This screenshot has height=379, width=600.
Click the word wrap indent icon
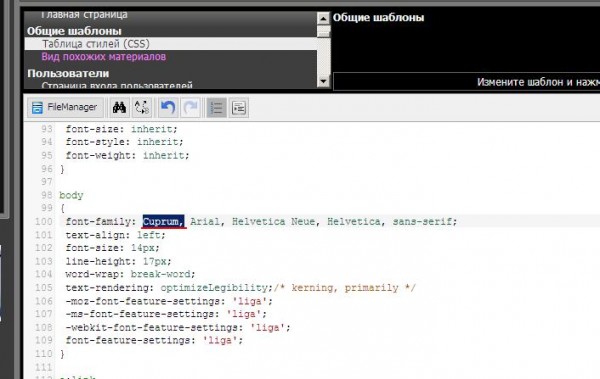(x=239, y=108)
